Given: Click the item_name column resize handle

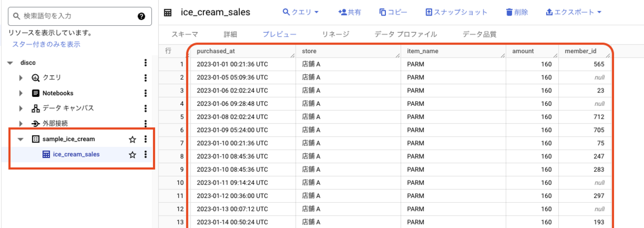Looking at the screenshot, I should (503, 55).
